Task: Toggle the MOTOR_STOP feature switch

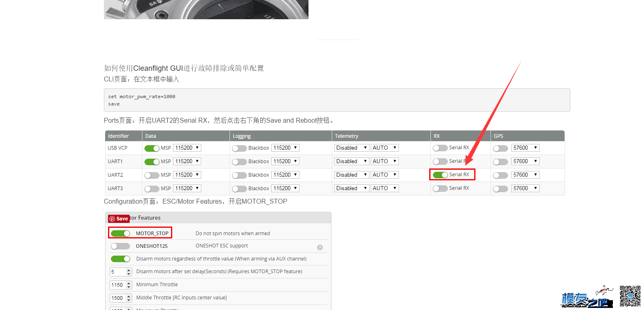Action: pyautogui.click(x=120, y=233)
